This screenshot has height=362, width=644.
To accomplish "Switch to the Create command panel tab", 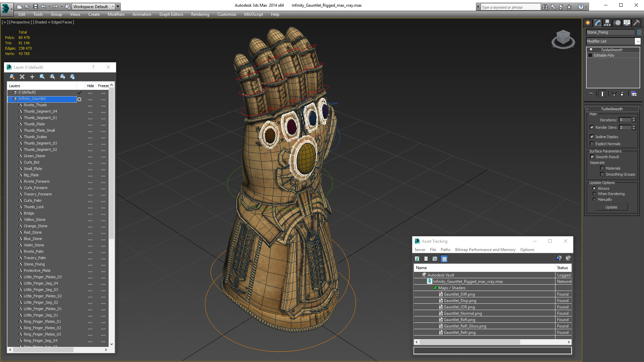I will pos(588,23).
